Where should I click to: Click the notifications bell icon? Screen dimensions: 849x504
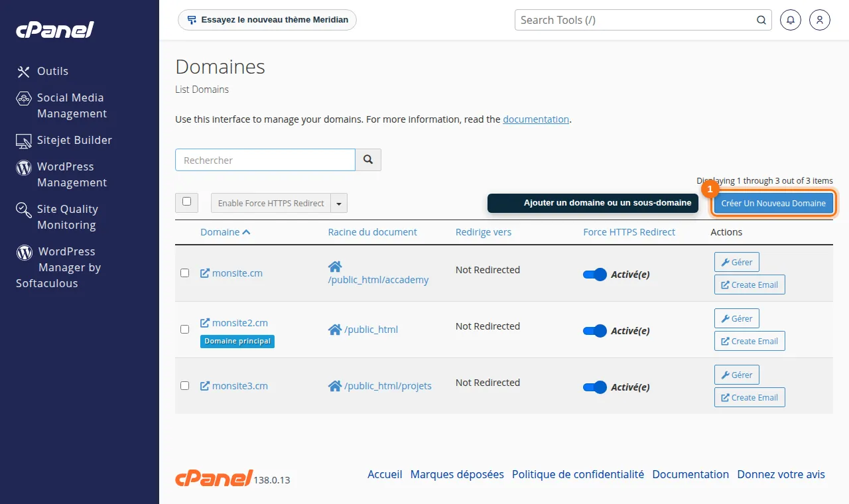point(790,20)
